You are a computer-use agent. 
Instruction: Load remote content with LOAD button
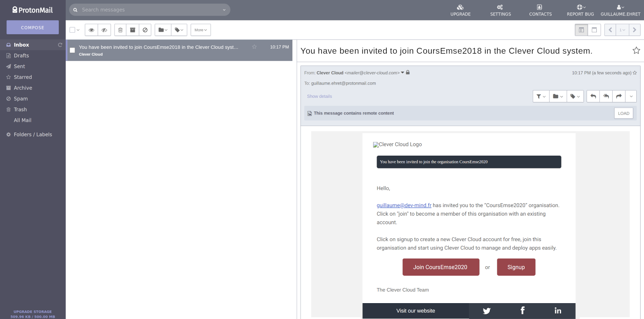coord(623,113)
